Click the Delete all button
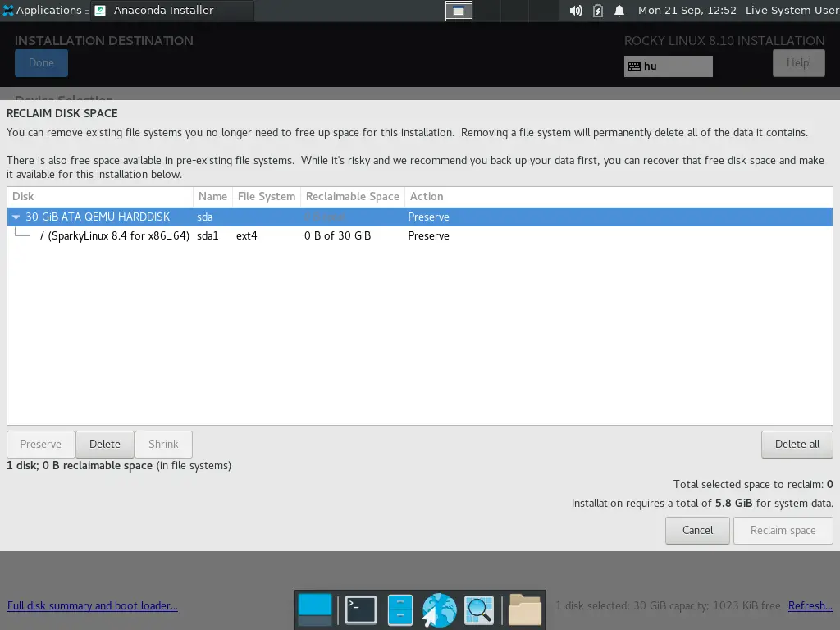The height and width of the screenshot is (630, 840). [797, 444]
